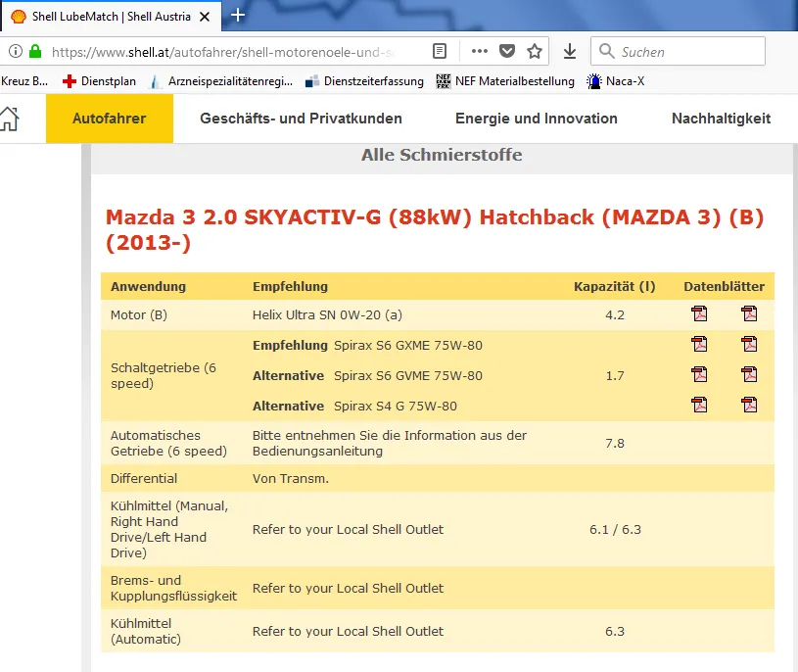The width and height of the screenshot is (798, 672).
Task: Save page to Pocket
Action: point(507,51)
